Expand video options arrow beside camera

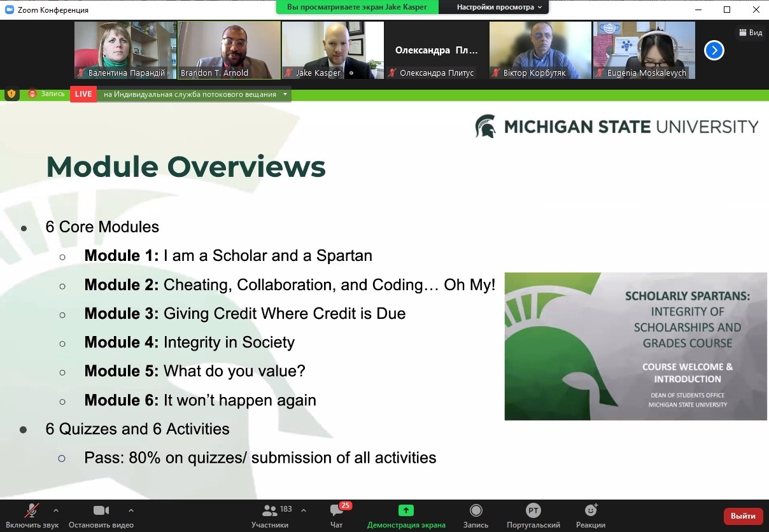(131, 510)
